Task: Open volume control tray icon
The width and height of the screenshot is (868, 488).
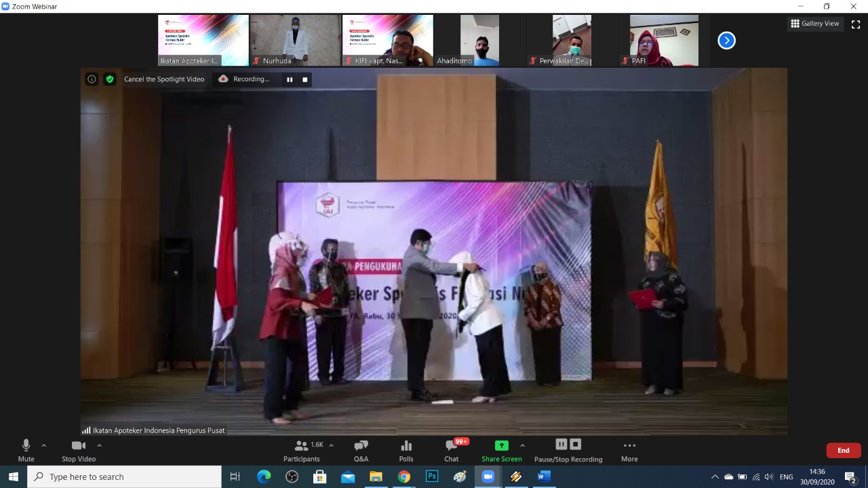Action: 769,476
